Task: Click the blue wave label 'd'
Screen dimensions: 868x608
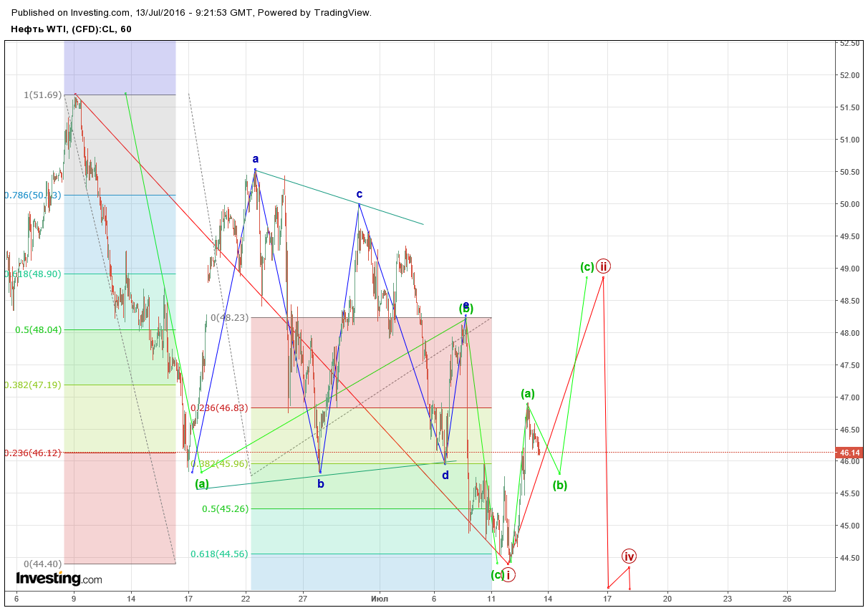Action: pos(445,475)
